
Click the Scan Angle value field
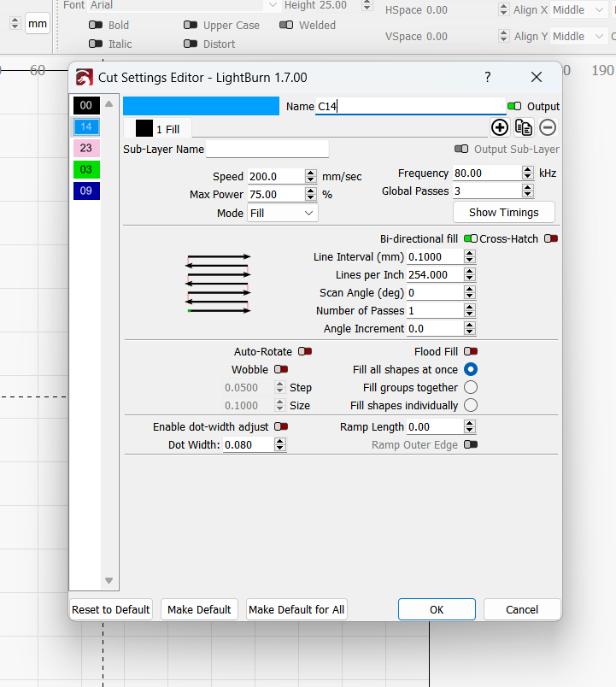pyautogui.click(x=436, y=293)
